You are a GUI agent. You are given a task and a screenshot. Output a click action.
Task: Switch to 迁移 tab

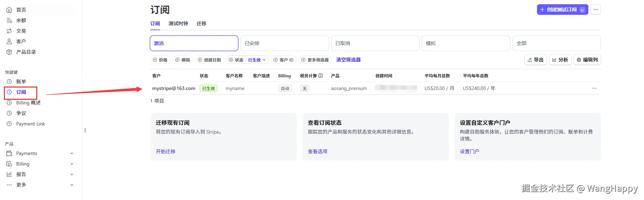point(201,24)
